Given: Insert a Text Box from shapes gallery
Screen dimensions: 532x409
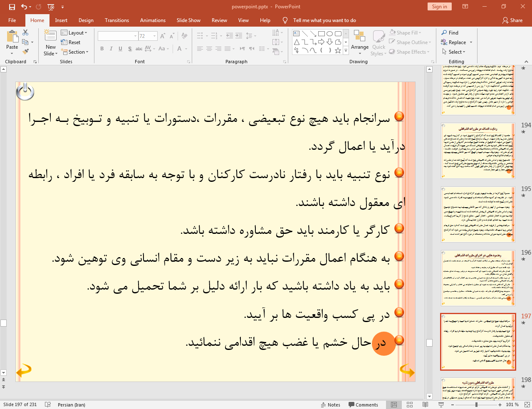Looking at the screenshot, I should (x=297, y=34).
